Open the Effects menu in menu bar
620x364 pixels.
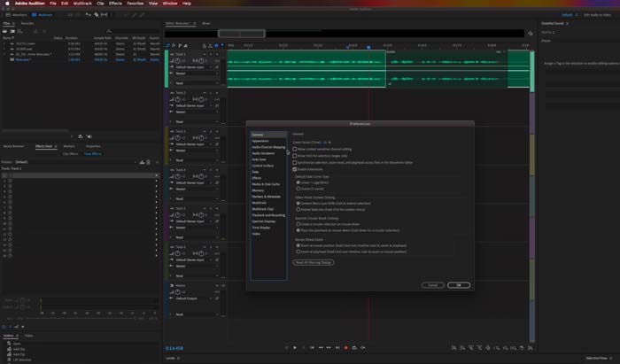[115, 4]
